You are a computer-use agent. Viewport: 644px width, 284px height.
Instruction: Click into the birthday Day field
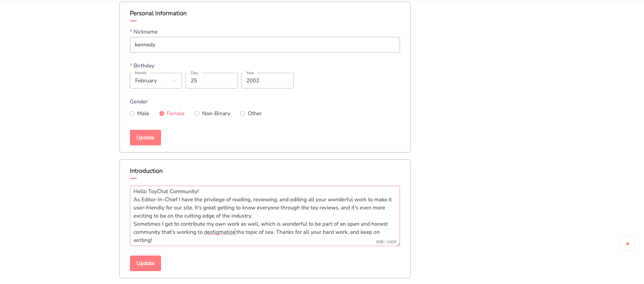tap(212, 81)
